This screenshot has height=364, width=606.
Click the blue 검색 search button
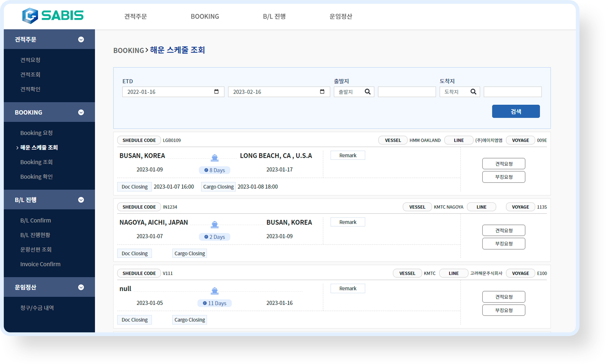516,111
